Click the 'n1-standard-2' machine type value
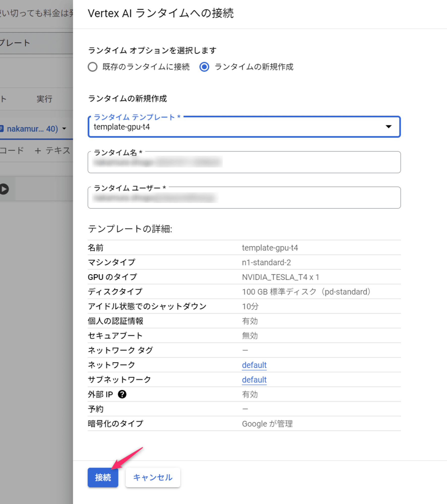Viewport: 447px width, 504px height. [266, 262]
